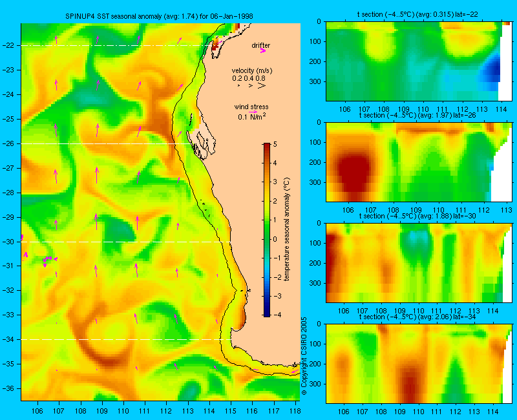The image size is (517, 420).
Task: Click the '112' longitude label under the main map
Action: pyautogui.click(x=166, y=411)
